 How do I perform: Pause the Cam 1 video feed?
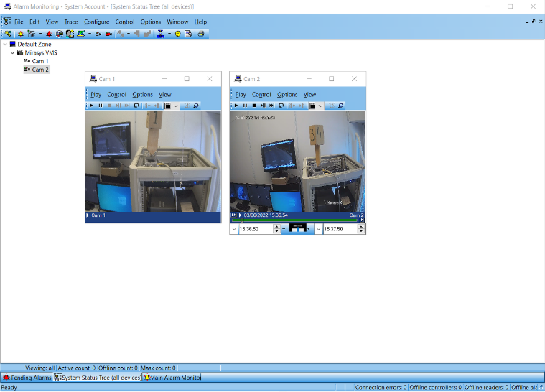101,106
